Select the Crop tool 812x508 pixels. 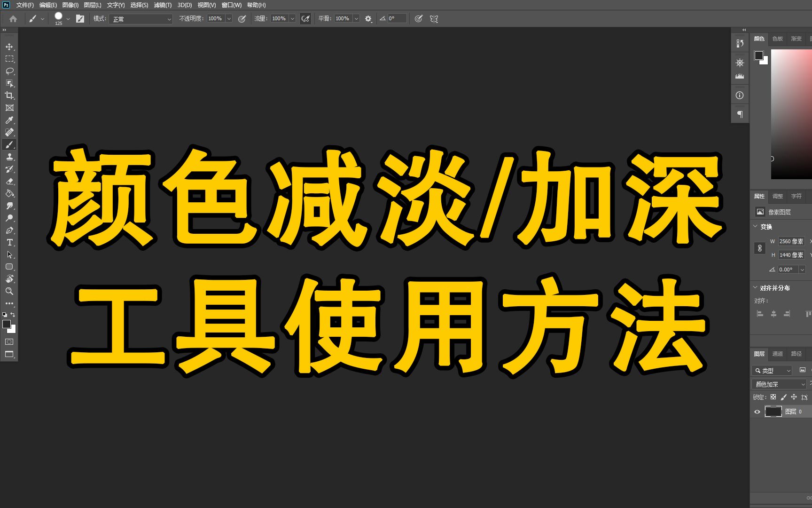tap(9, 95)
